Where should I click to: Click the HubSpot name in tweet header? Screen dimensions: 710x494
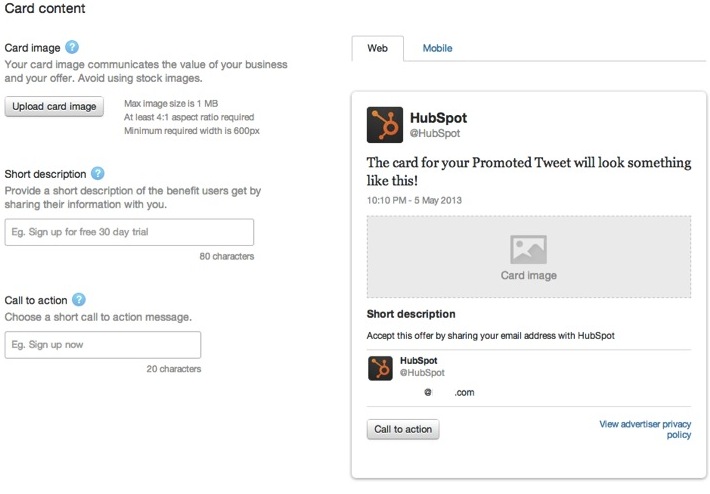[x=438, y=118]
